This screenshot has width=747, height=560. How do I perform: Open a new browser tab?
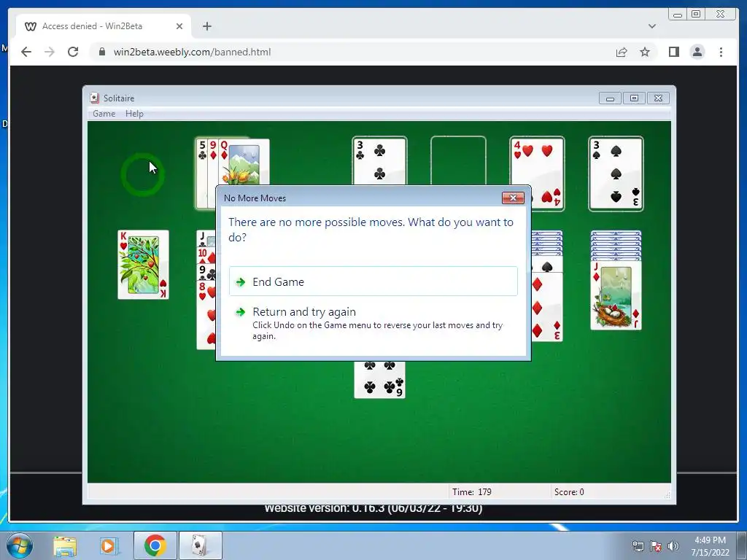tap(206, 26)
